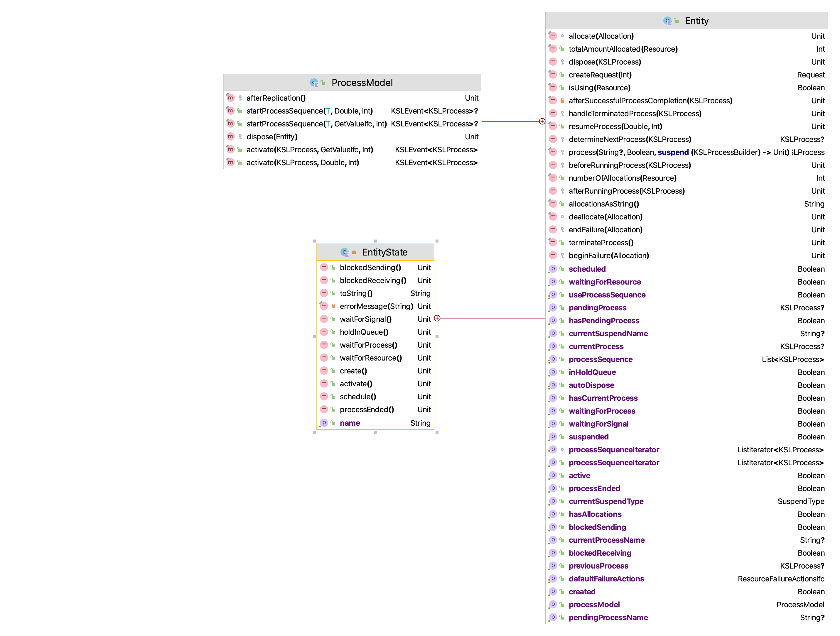Click the lock icon of afterSuccessfulProcessCompletion
Image resolution: width=840 pixels, height=636 pixels.
click(x=562, y=101)
